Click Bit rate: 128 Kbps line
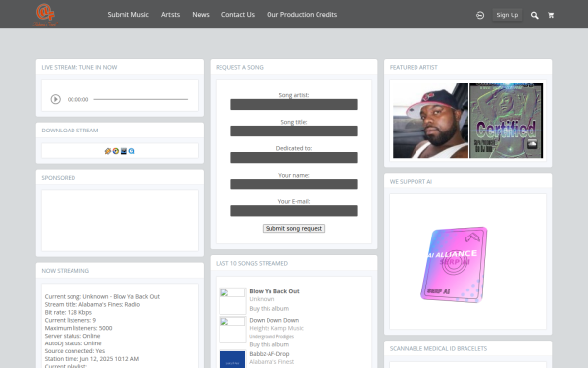The width and height of the screenshot is (588, 368). pyautogui.click(x=69, y=312)
